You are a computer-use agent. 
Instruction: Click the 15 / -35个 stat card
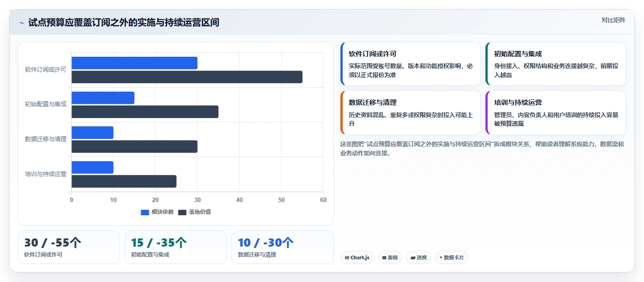[175, 247]
